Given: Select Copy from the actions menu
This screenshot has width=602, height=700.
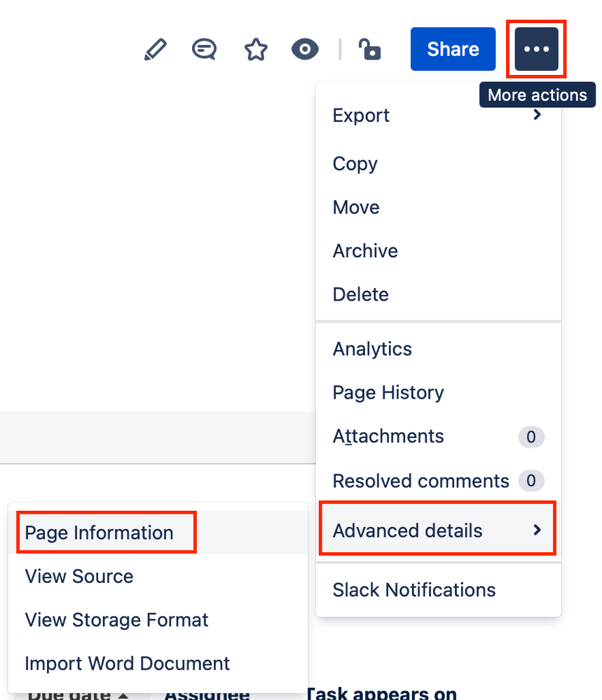Looking at the screenshot, I should tap(355, 163).
